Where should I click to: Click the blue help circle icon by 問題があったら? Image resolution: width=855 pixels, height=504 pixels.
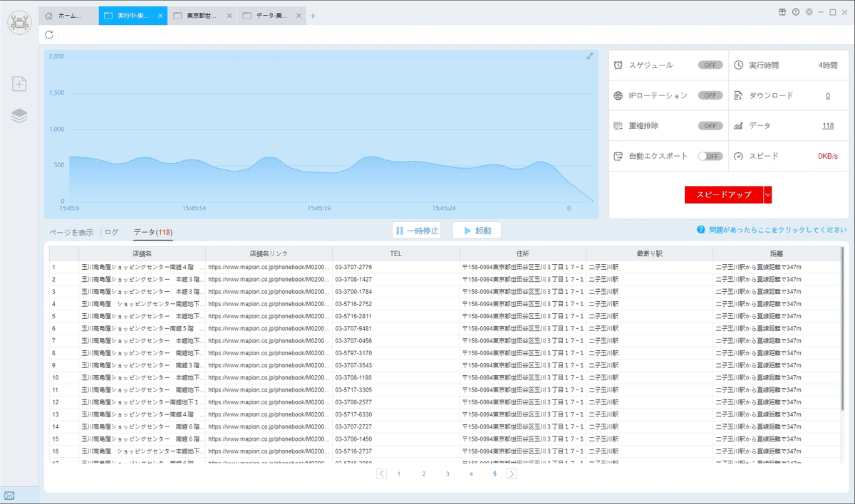click(702, 230)
